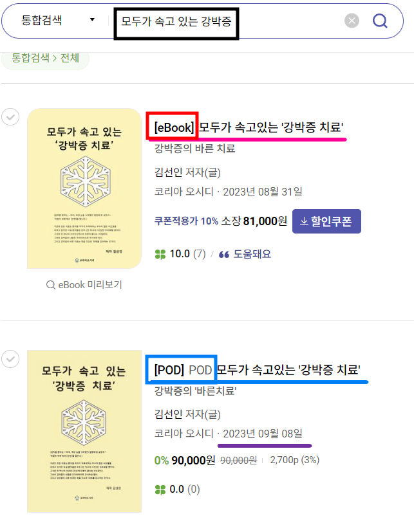This screenshot has height=532, width=414.
Task: Click author 김선인 on POD result
Action: [x=169, y=414]
